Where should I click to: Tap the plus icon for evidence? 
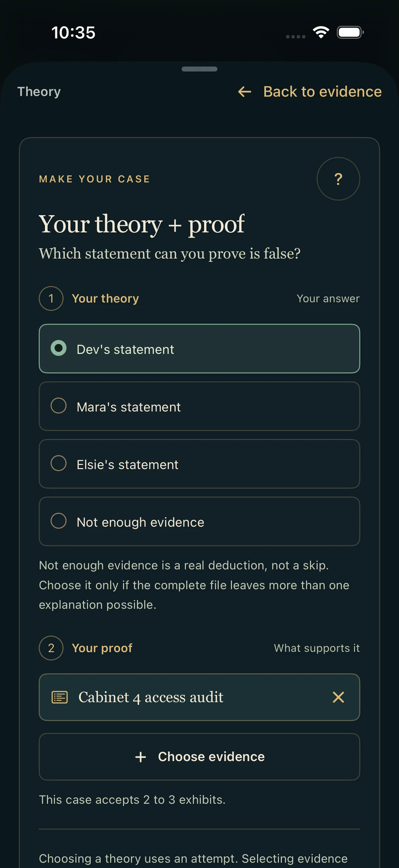pyautogui.click(x=141, y=757)
